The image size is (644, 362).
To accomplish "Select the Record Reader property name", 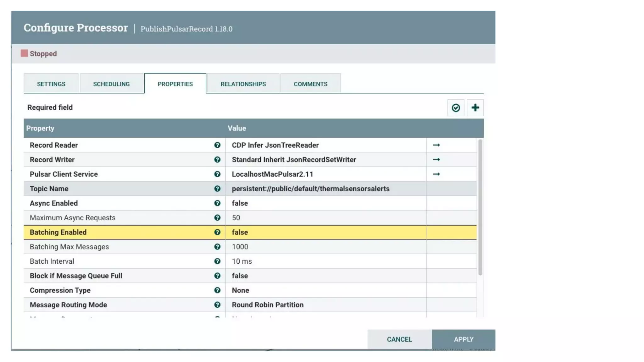I will 54,145.
